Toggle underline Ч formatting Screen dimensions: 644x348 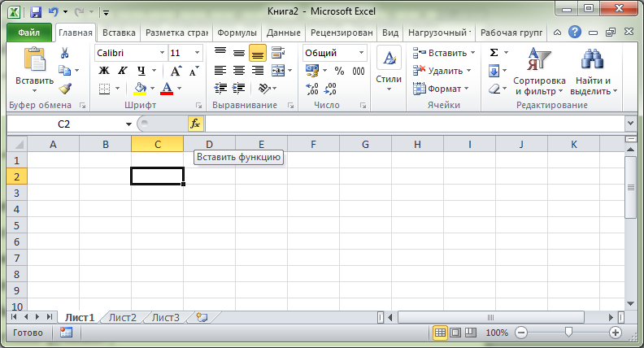pos(141,71)
